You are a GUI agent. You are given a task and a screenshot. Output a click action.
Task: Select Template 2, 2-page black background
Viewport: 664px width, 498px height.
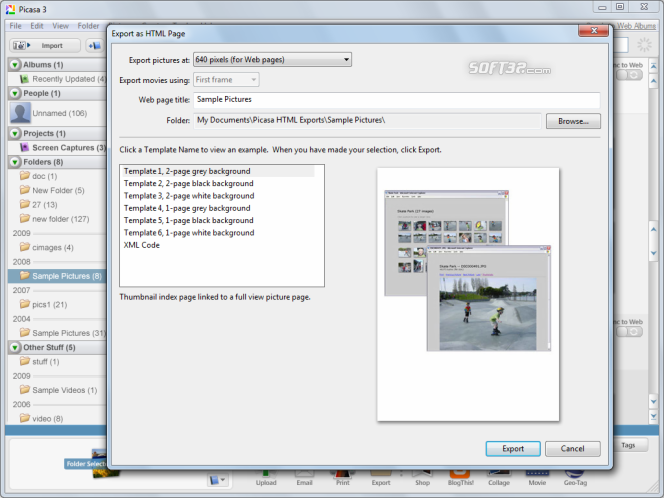(188, 183)
